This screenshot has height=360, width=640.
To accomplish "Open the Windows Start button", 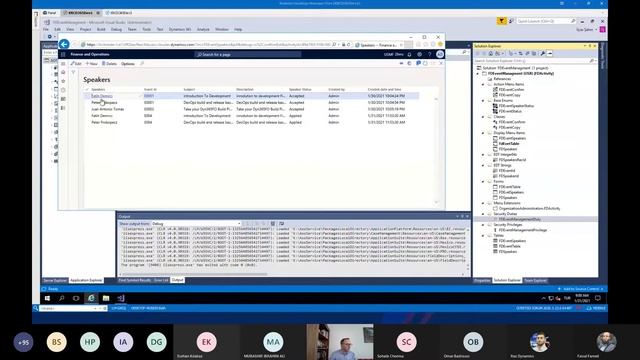I will [x=47, y=298].
